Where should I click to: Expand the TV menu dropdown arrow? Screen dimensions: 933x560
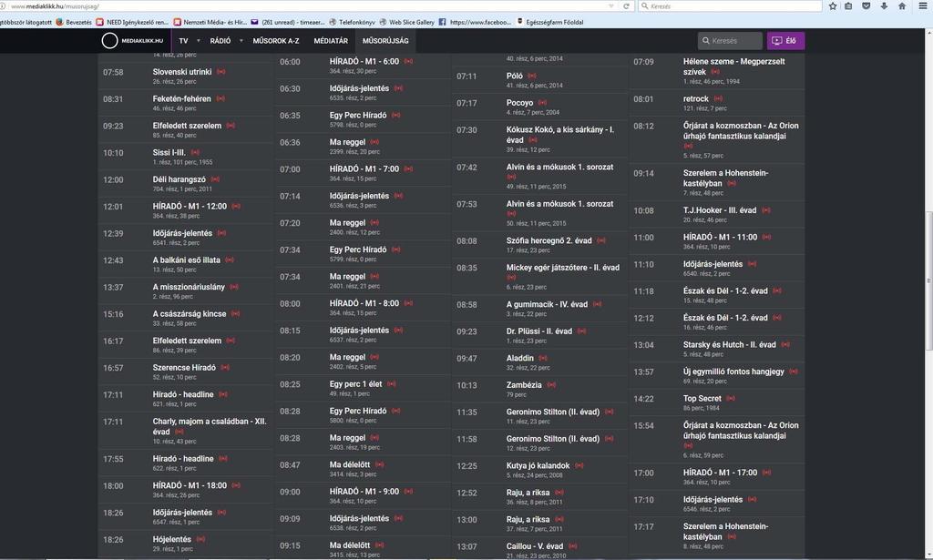tap(198, 41)
